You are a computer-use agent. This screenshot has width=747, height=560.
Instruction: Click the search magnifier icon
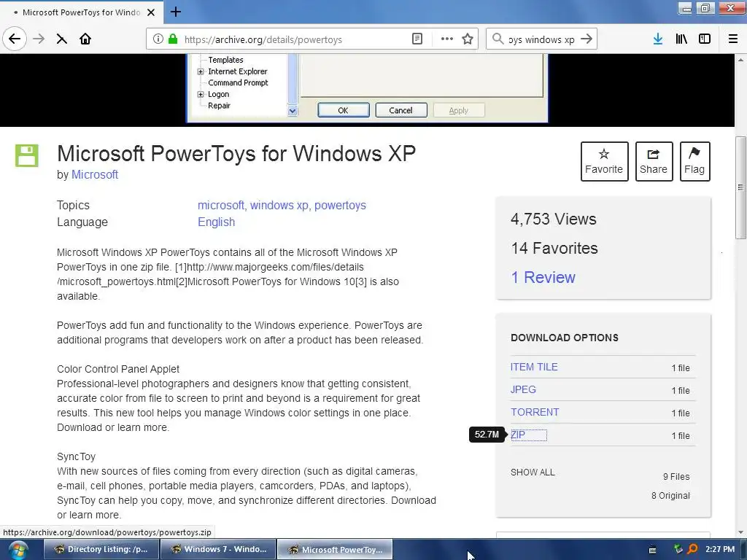pos(498,39)
